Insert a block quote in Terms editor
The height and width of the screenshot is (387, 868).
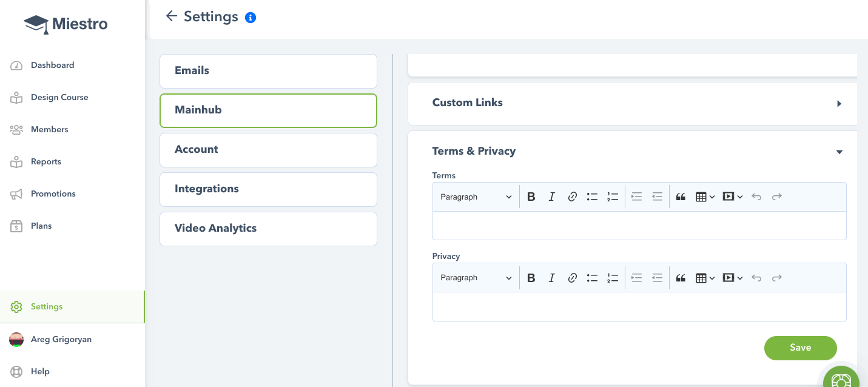click(x=681, y=197)
